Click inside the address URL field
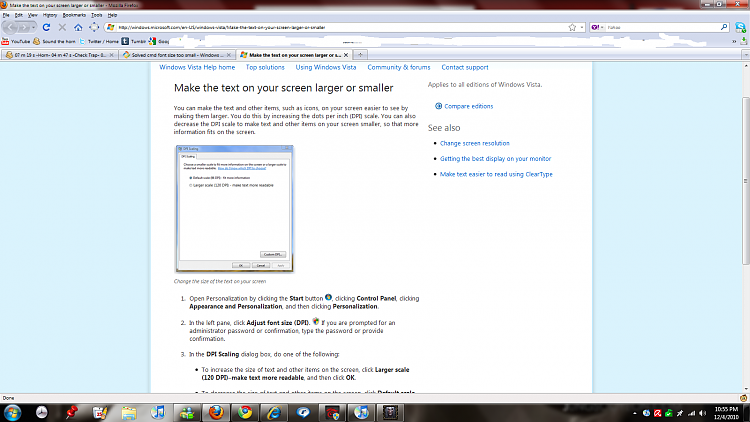The width and height of the screenshot is (750, 422). 340,27
